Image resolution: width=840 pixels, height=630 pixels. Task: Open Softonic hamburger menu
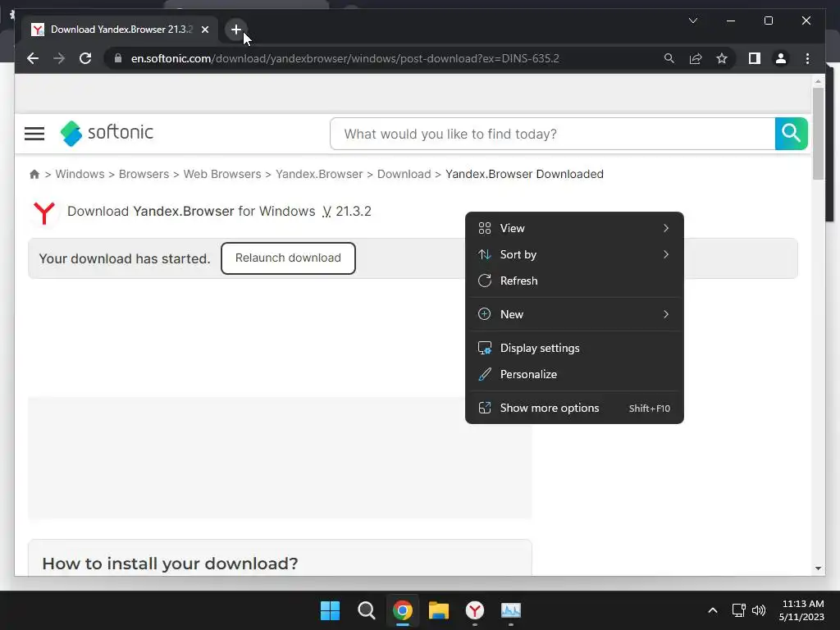(x=34, y=134)
